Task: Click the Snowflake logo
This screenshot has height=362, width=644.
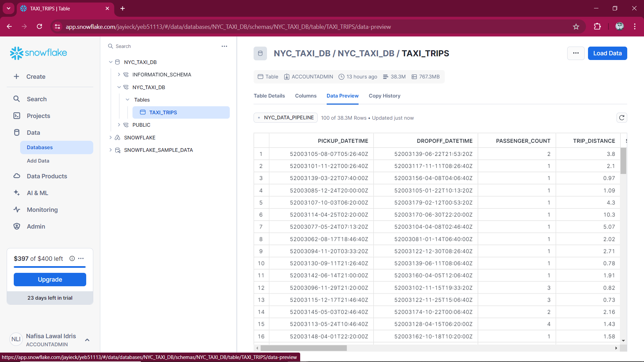Action: tap(38, 53)
